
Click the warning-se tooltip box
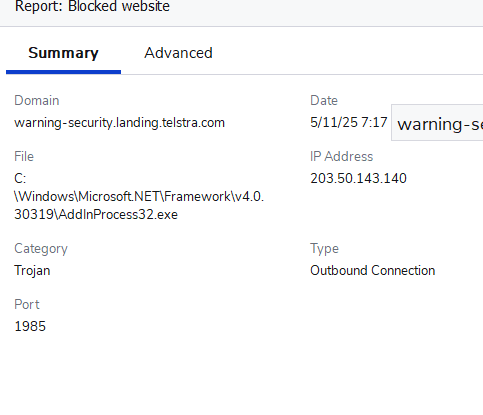click(x=437, y=123)
